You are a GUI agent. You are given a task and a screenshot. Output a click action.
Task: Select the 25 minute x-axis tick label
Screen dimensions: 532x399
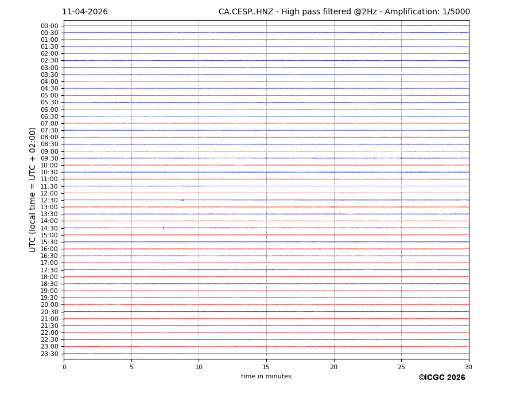401,367
